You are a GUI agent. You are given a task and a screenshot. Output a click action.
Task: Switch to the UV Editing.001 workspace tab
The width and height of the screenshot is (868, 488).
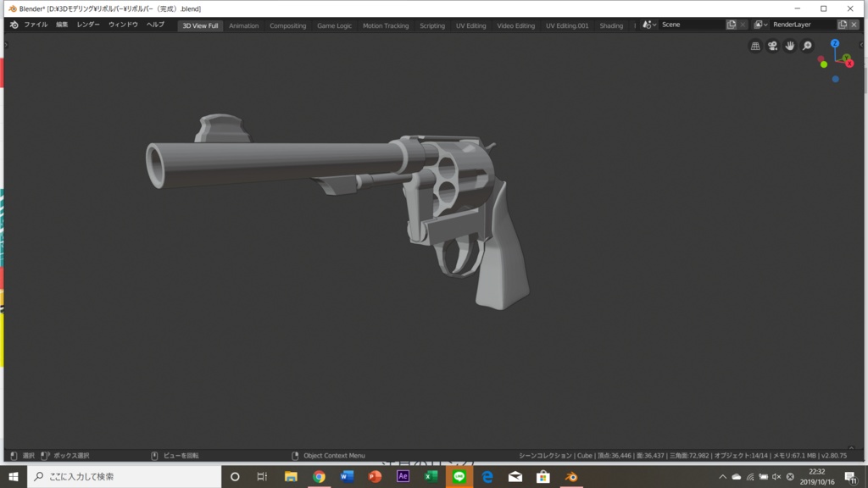pyautogui.click(x=567, y=25)
